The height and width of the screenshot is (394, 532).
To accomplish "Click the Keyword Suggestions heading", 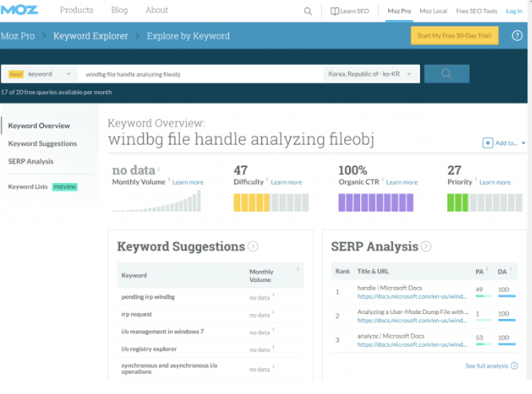I will (x=181, y=246).
